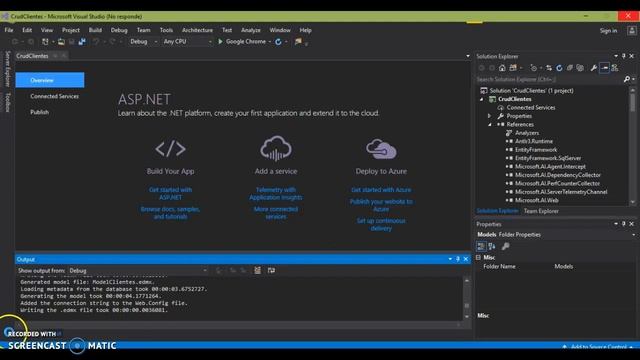Click the Collapse All icon in Solution Explorer

coord(570,68)
